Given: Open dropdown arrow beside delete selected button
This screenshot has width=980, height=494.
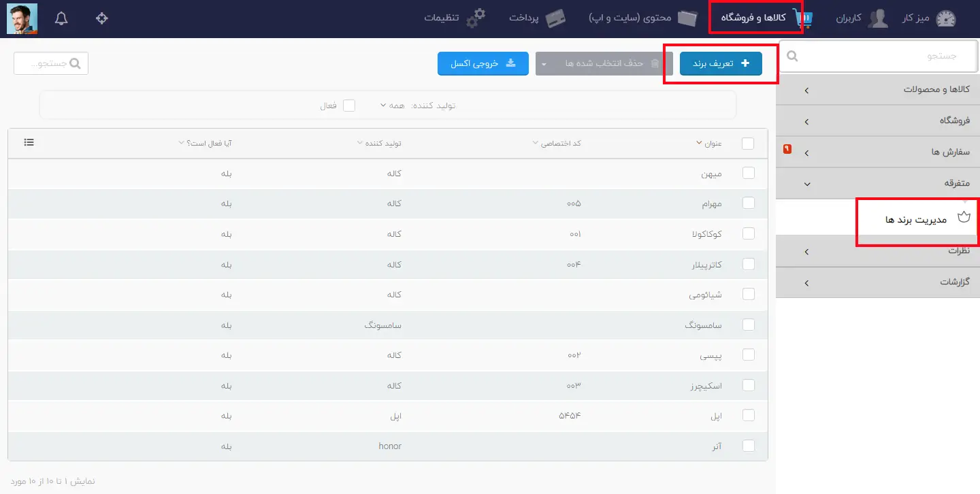Looking at the screenshot, I should tap(544, 63).
